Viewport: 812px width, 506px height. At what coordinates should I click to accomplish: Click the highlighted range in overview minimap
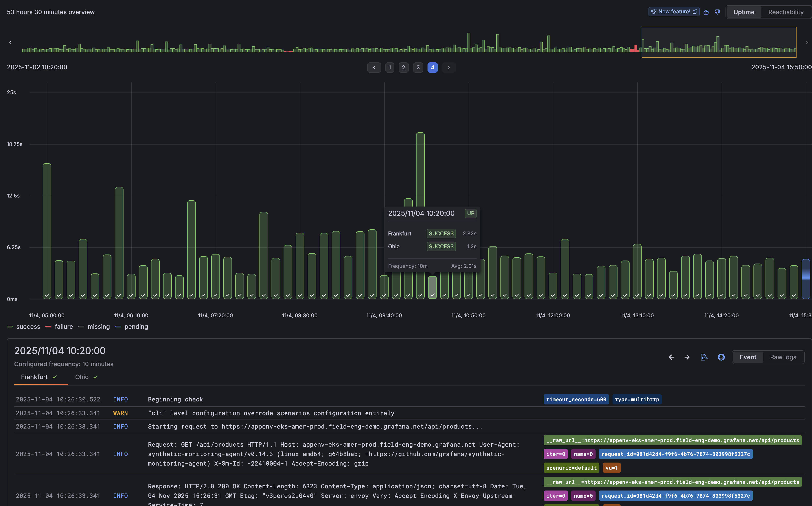pos(719,42)
